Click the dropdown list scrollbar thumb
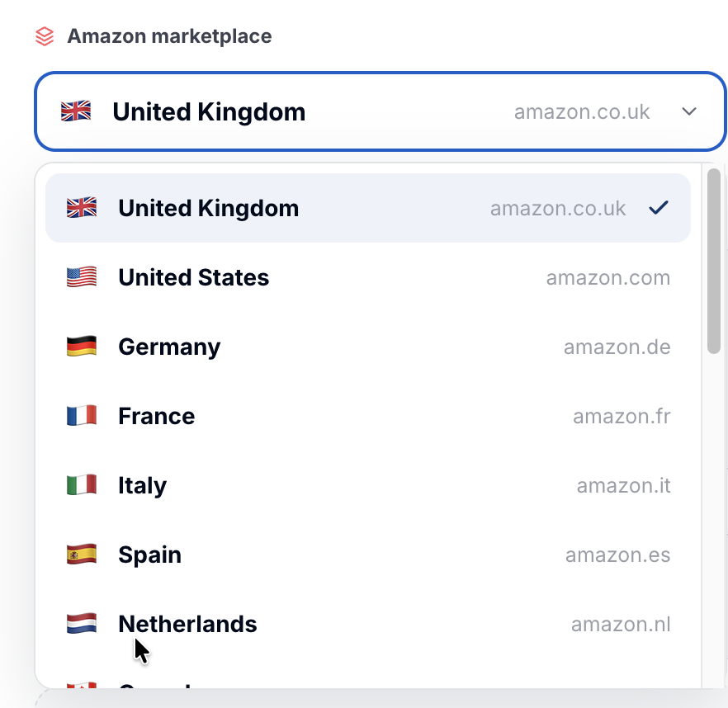 (x=714, y=261)
